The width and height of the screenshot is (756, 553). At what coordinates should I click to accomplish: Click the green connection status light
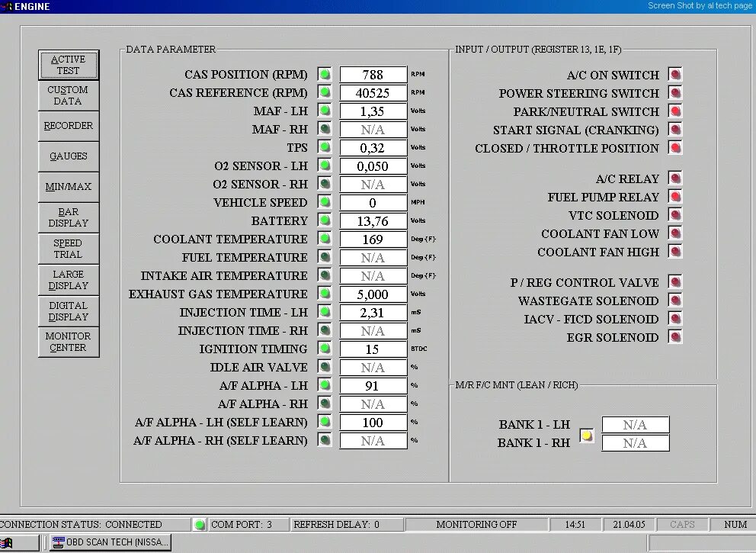199,524
